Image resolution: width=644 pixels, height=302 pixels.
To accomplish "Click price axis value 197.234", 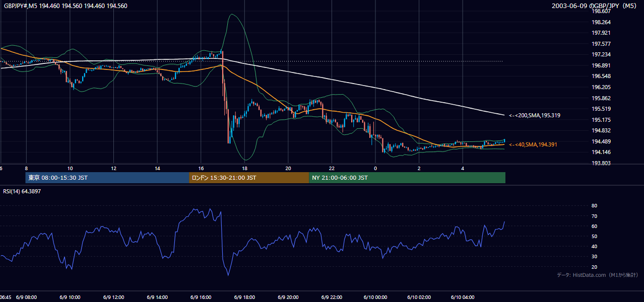I will click(601, 54).
